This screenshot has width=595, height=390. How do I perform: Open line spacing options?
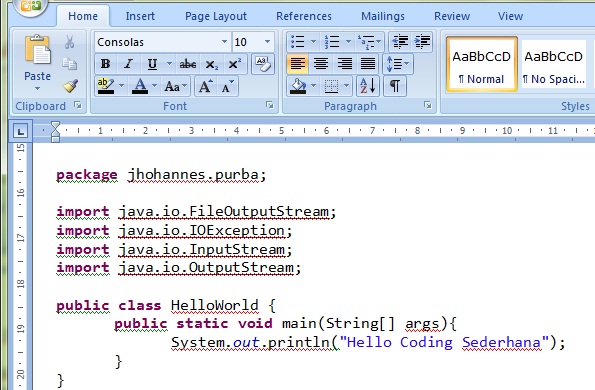(x=397, y=64)
